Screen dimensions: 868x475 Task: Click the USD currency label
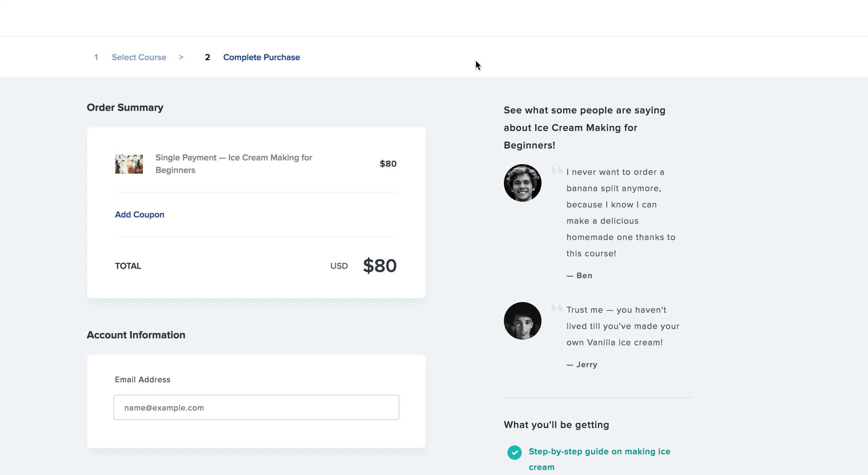click(x=339, y=266)
